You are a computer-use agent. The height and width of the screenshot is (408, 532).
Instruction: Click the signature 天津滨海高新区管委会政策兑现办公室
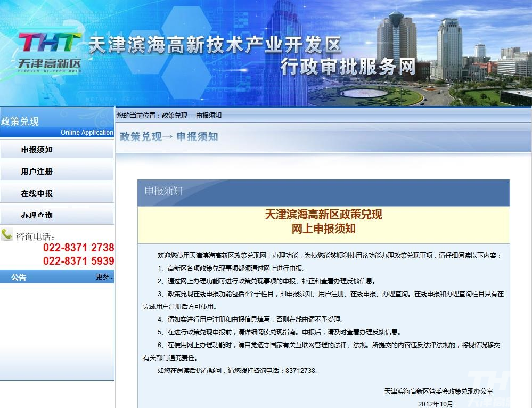[438, 391]
